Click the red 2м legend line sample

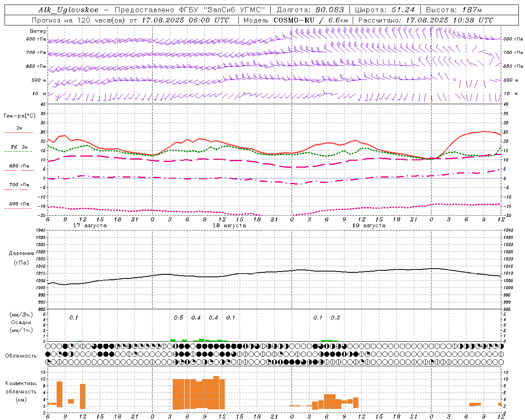coord(19,133)
